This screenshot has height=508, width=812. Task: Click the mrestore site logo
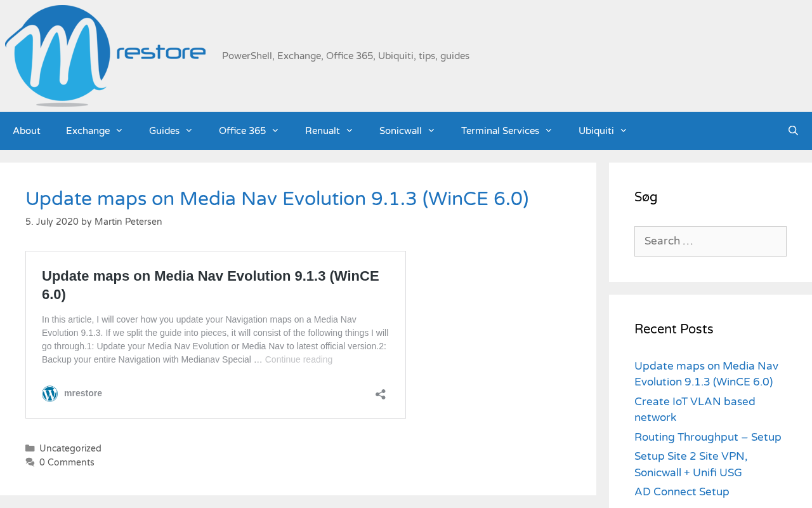pos(105,56)
